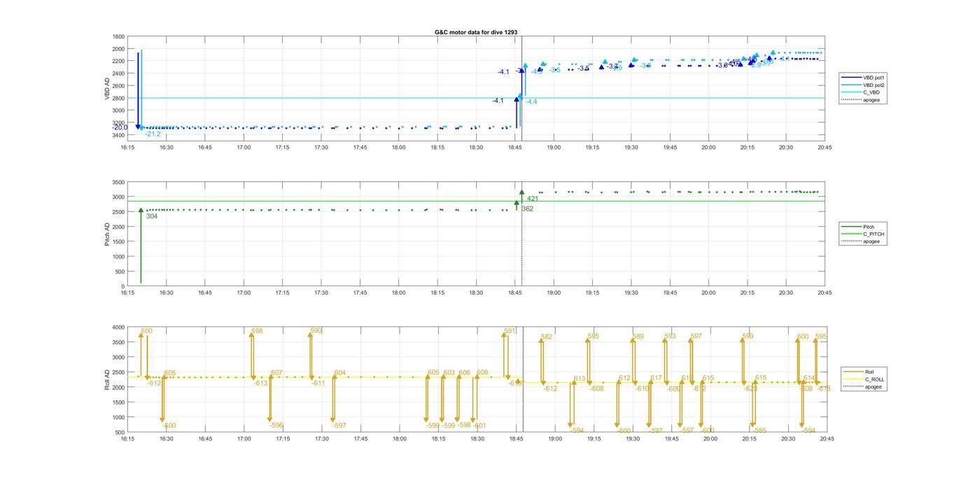Click the '589' roll annotation
Image resolution: width=980 pixels, height=485 pixels.
[638, 337]
